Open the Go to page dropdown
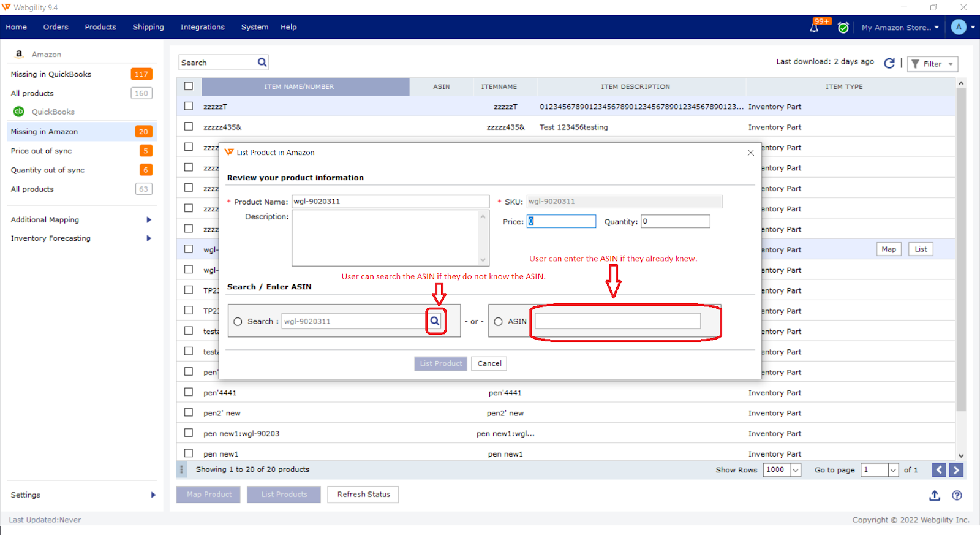The height and width of the screenshot is (535, 980). pos(893,470)
